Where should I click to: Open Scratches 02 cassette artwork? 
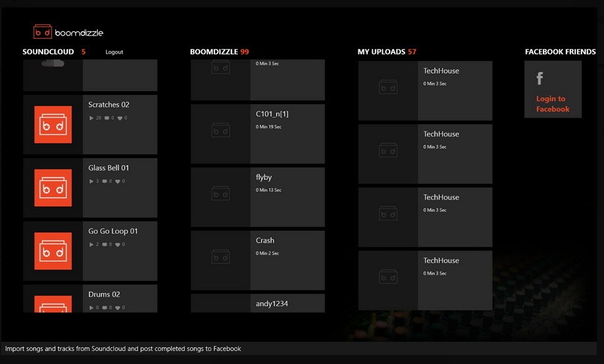click(53, 125)
